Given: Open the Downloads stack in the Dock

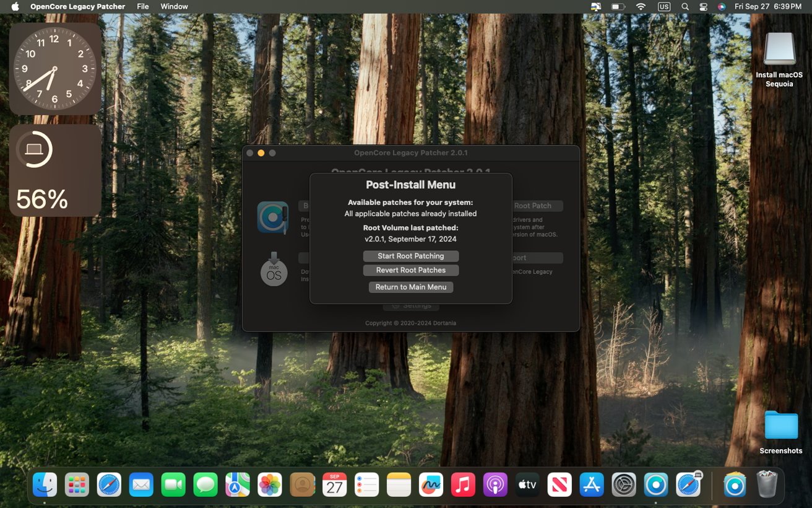Looking at the screenshot, I should click(735, 484).
